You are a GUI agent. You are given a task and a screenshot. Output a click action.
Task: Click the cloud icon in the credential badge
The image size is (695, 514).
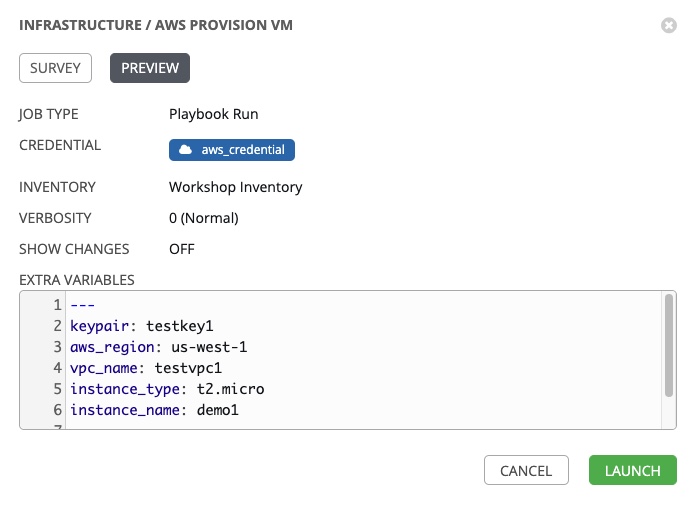point(185,150)
